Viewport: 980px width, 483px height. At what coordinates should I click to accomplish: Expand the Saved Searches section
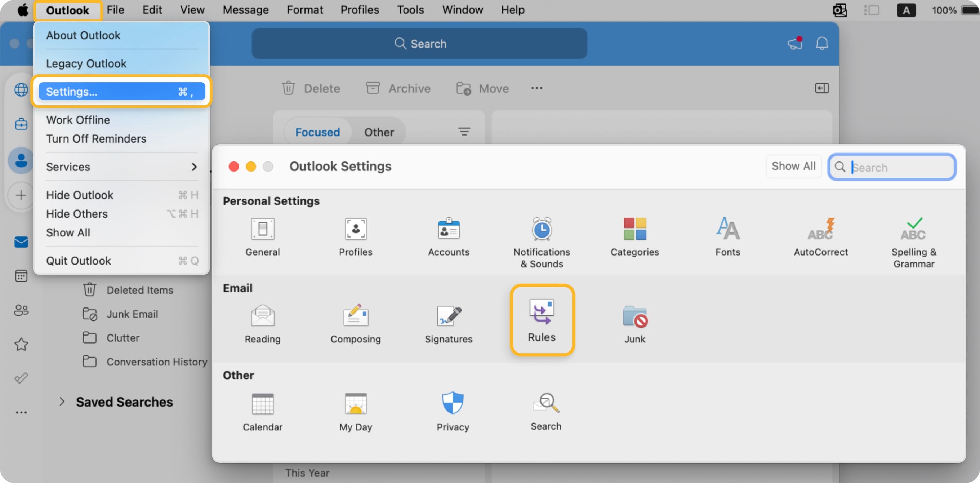pos(62,402)
